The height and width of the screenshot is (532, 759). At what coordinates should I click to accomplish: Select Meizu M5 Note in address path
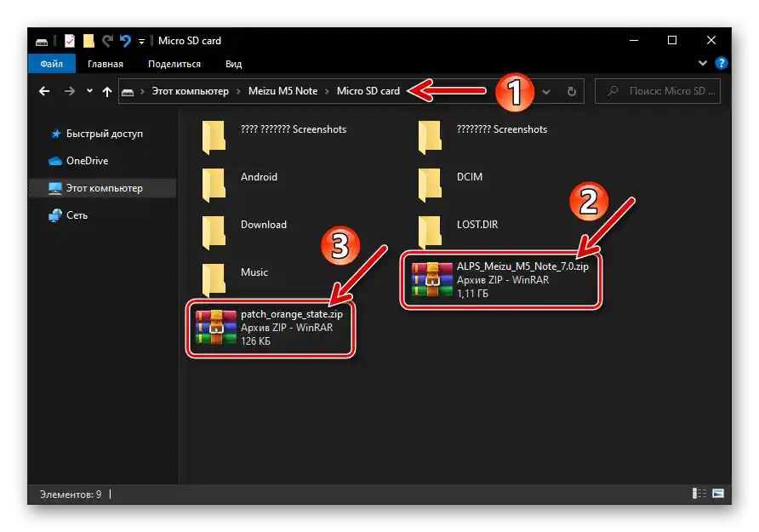click(x=282, y=91)
